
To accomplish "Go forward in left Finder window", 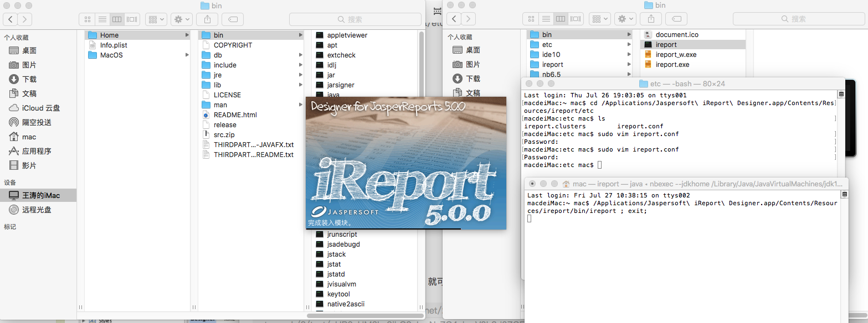I will [x=25, y=19].
